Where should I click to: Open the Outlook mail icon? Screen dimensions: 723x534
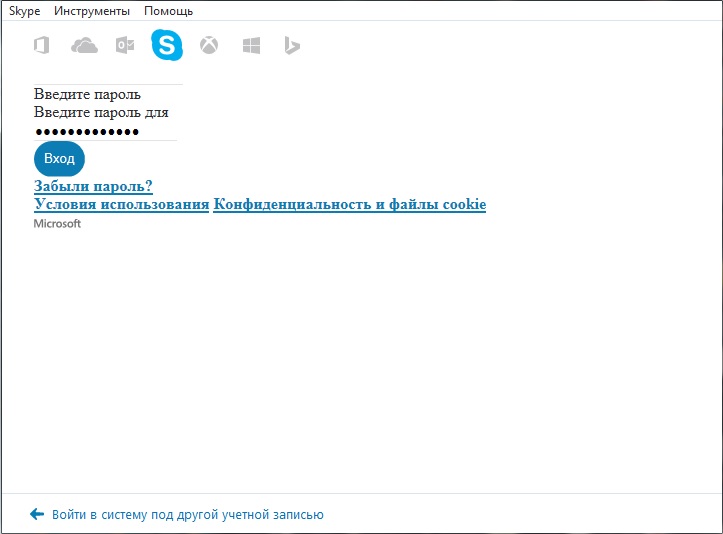pyautogui.click(x=124, y=46)
